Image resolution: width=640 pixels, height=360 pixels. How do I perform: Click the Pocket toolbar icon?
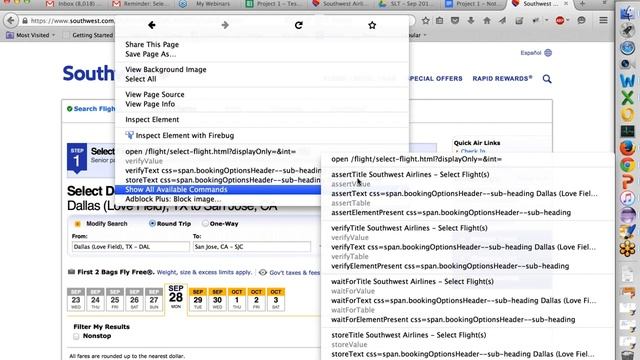(x=455, y=20)
